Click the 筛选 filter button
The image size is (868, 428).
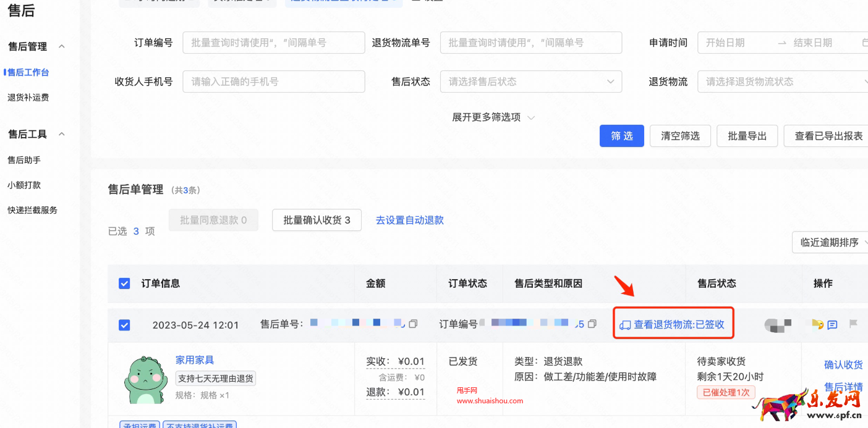coord(621,135)
